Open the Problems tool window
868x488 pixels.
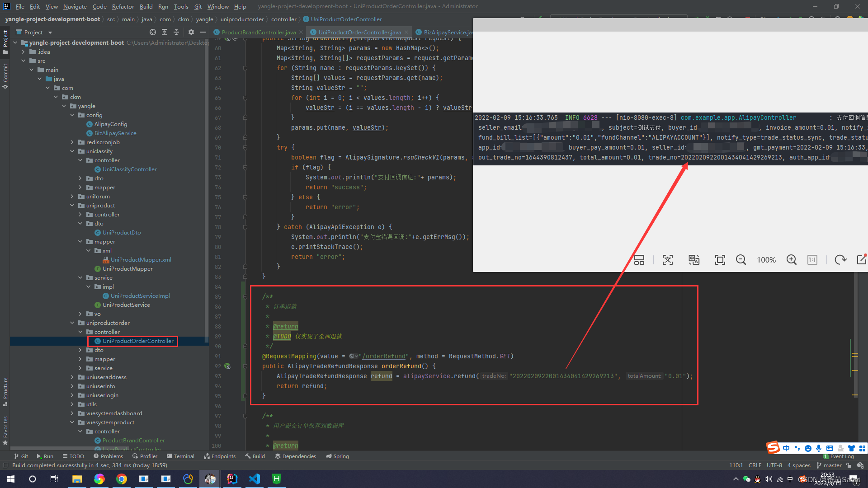[x=108, y=456]
